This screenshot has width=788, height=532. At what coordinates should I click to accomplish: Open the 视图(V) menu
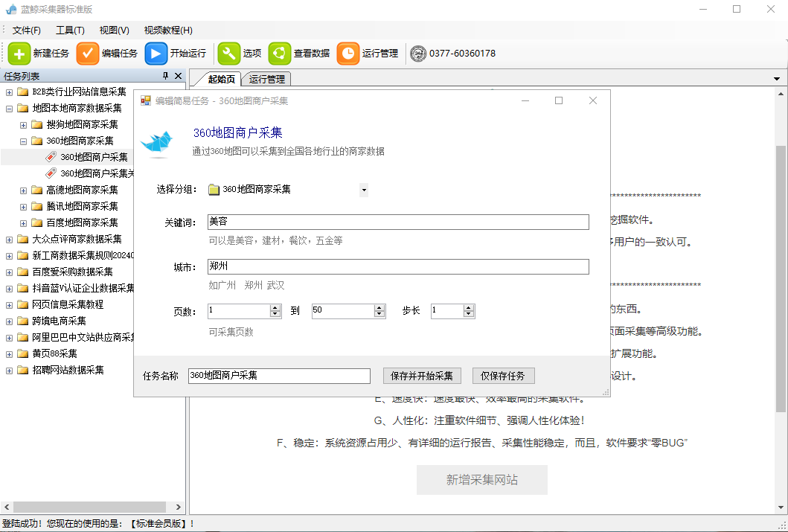coord(114,31)
